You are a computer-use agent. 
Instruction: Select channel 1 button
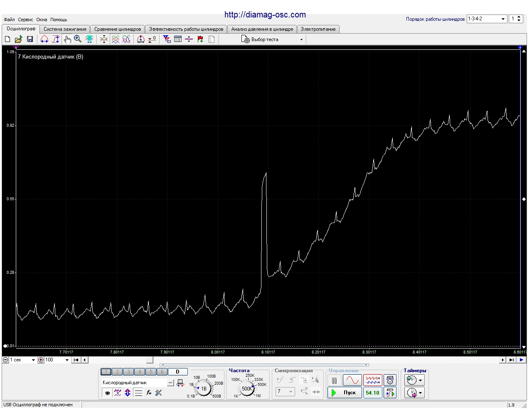pyautogui.click(x=106, y=372)
